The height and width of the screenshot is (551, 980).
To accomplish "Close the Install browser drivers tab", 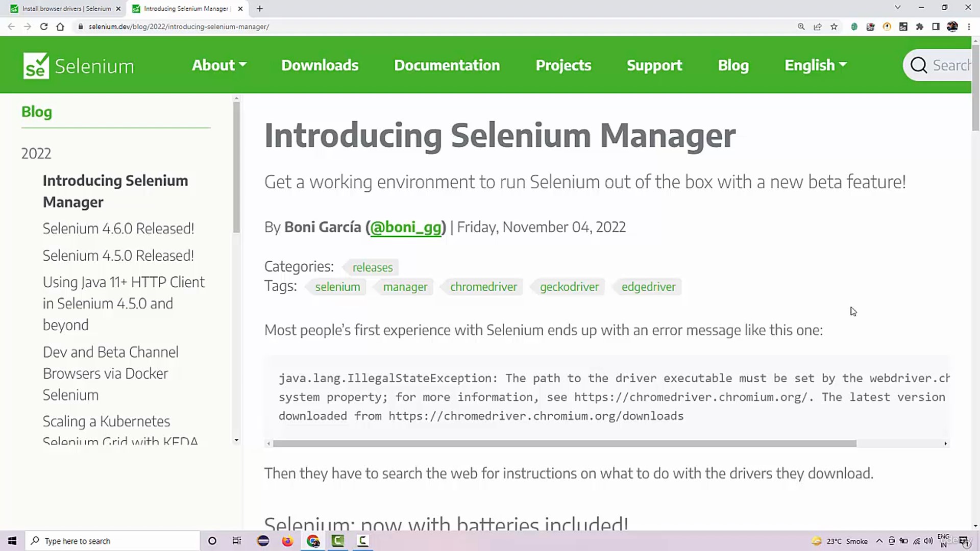I will pos(118,9).
